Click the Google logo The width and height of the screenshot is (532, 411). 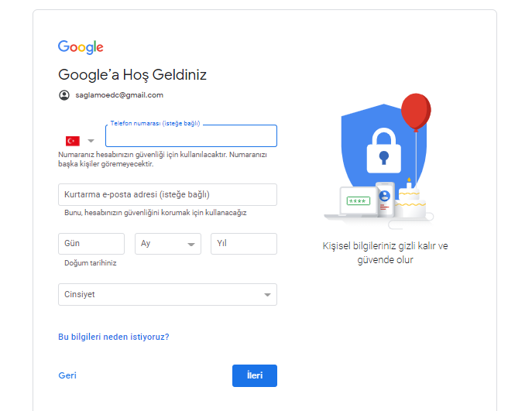(81, 47)
